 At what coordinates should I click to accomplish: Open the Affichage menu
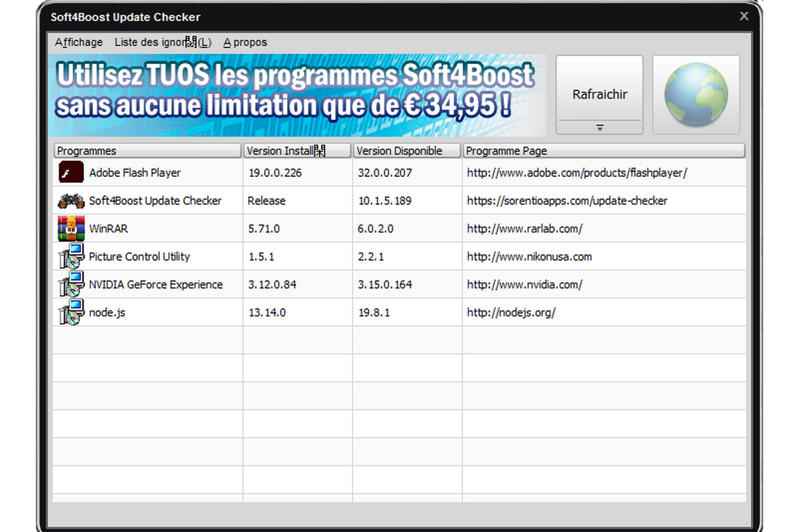click(x=78, y=42)
